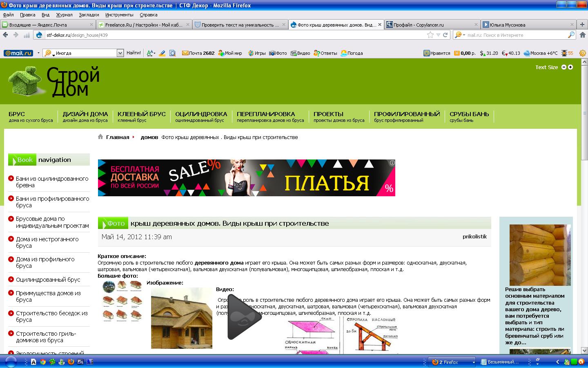Image resolution: width=588 pixels, height=368 pixels.
Task: Click the Строй Дом green house logo
Action: (x=54, y=82)
